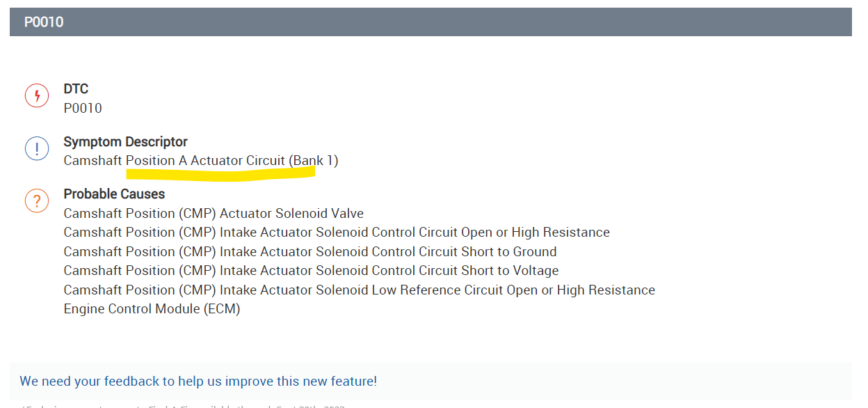Viewport: 868px width, 408px height.
Task: Open the "We need your feedback" link
Action: point(198,382)
